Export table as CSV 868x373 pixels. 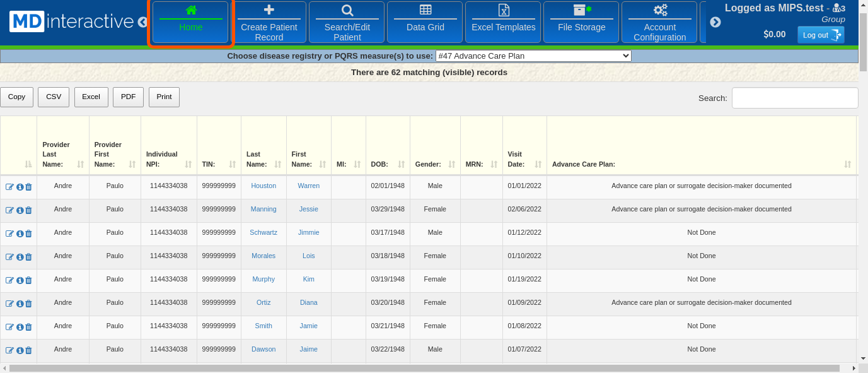coord(54,97)
